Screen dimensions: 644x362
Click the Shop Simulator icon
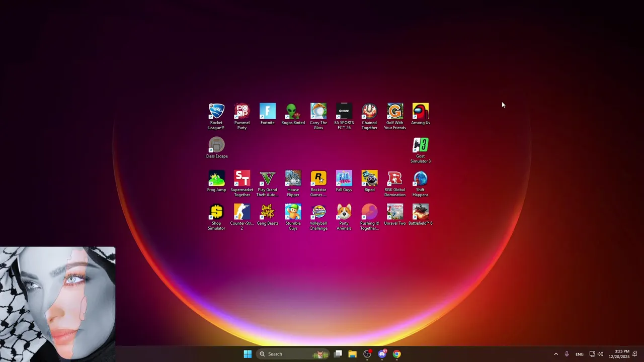(x=216, y=217)
